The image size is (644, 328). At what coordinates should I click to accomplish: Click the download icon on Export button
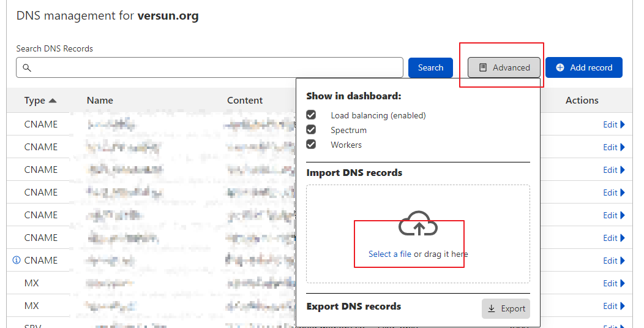click(x=492, y=308)
